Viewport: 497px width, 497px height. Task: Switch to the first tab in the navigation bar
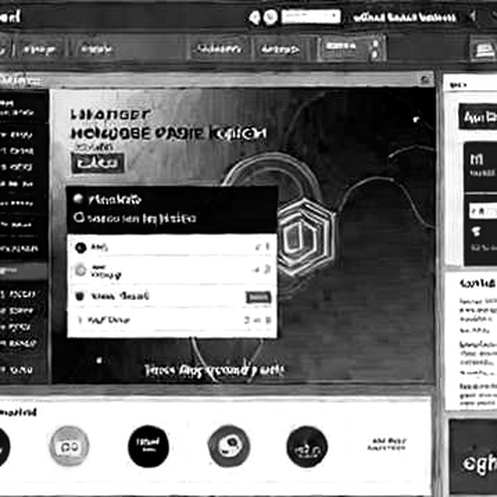tap(39, 50)
